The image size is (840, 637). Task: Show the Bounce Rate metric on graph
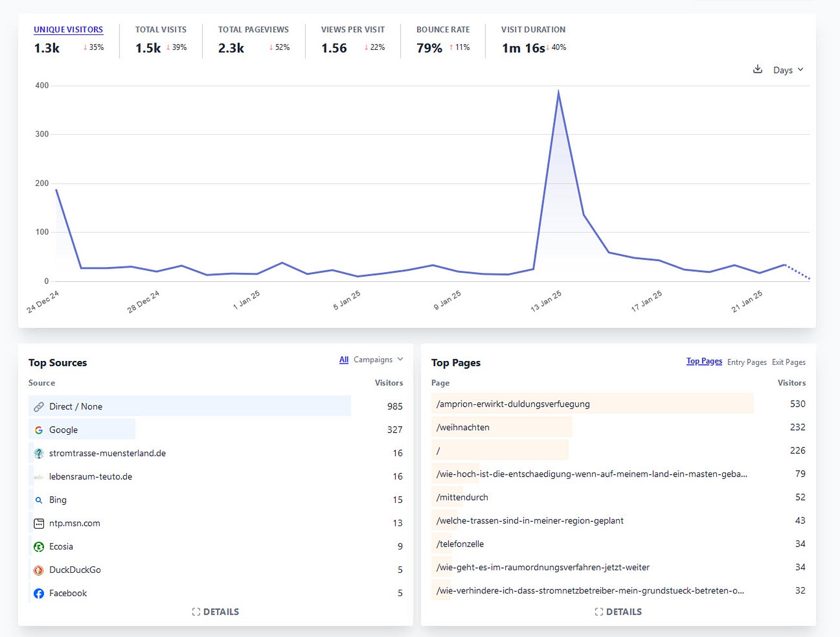pos(443,30)
